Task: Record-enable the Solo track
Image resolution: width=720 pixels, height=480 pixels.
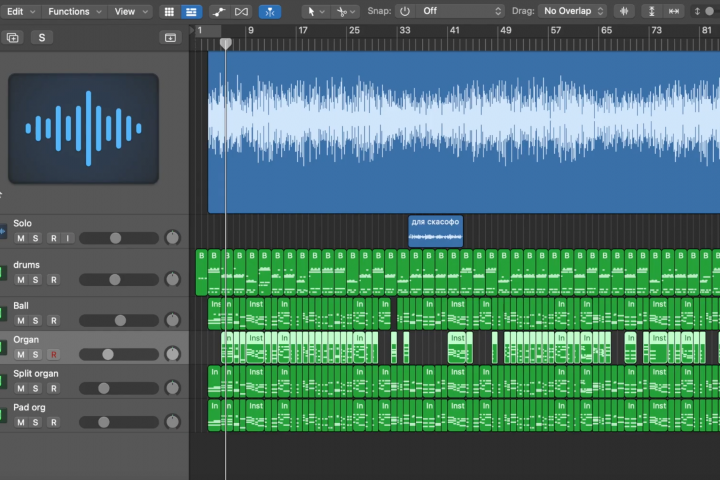Action: tap(54, 238)
